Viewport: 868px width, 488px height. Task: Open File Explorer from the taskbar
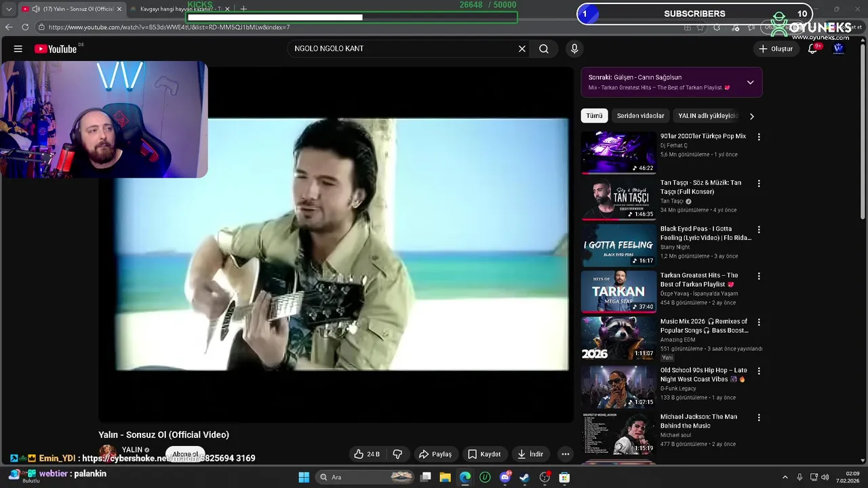445,477
